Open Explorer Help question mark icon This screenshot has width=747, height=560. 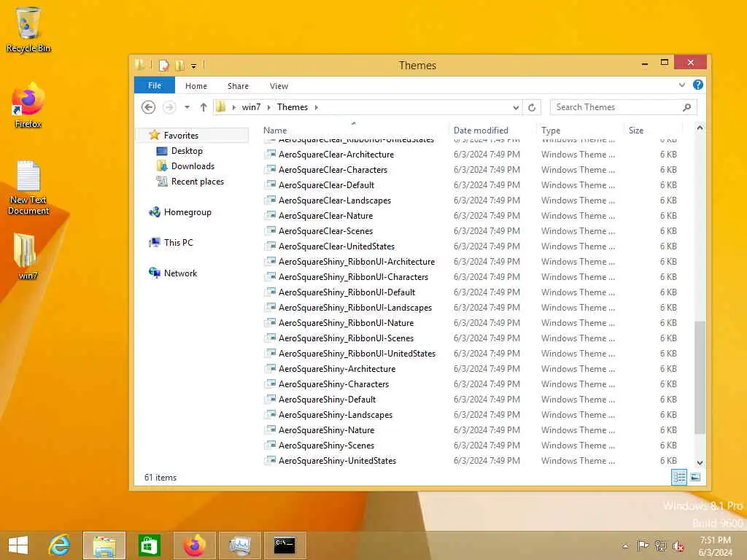pyautogui.click(x=698, y=85)
